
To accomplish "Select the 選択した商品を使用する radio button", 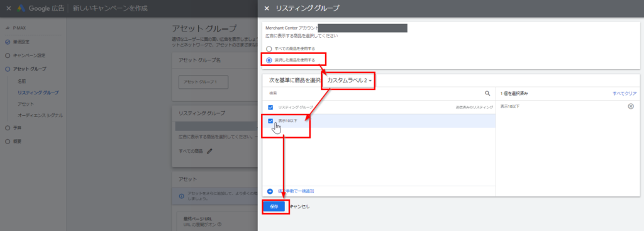I will tap(269, 60).
